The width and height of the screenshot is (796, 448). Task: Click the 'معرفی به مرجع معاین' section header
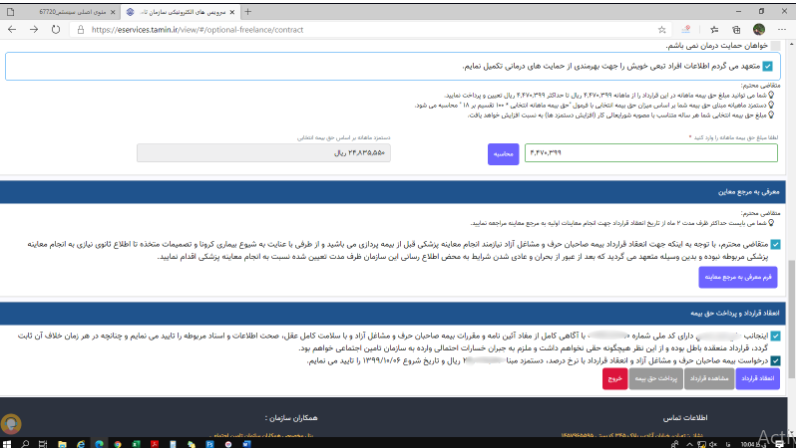pyautogui.click(x=392, y=191)
